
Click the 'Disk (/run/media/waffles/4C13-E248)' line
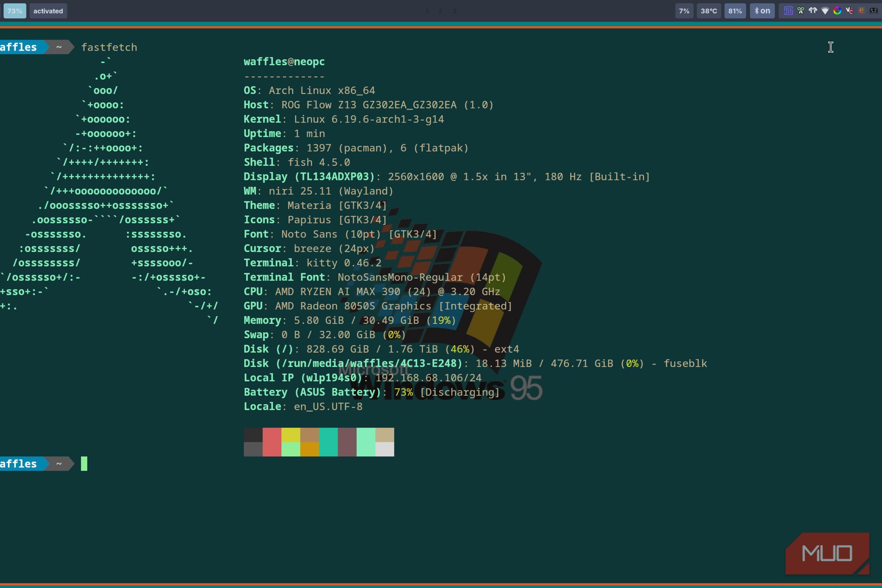tap(475, 363)
